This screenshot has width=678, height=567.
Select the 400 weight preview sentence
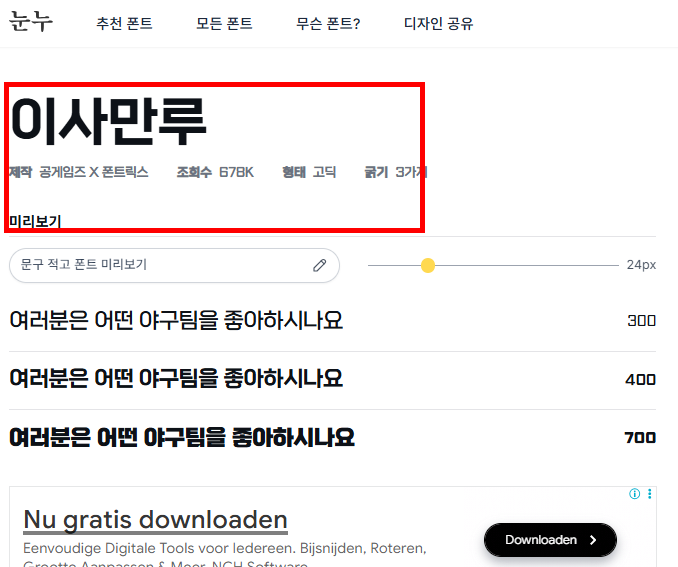[x=176, y=378]
